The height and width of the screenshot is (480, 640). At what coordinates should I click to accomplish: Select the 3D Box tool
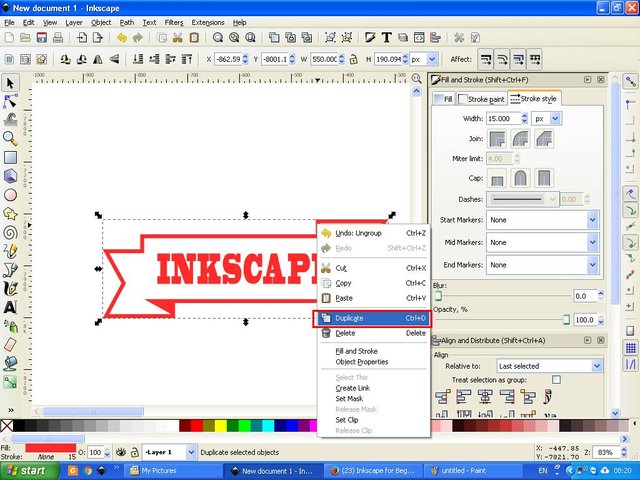coord(10,176)
